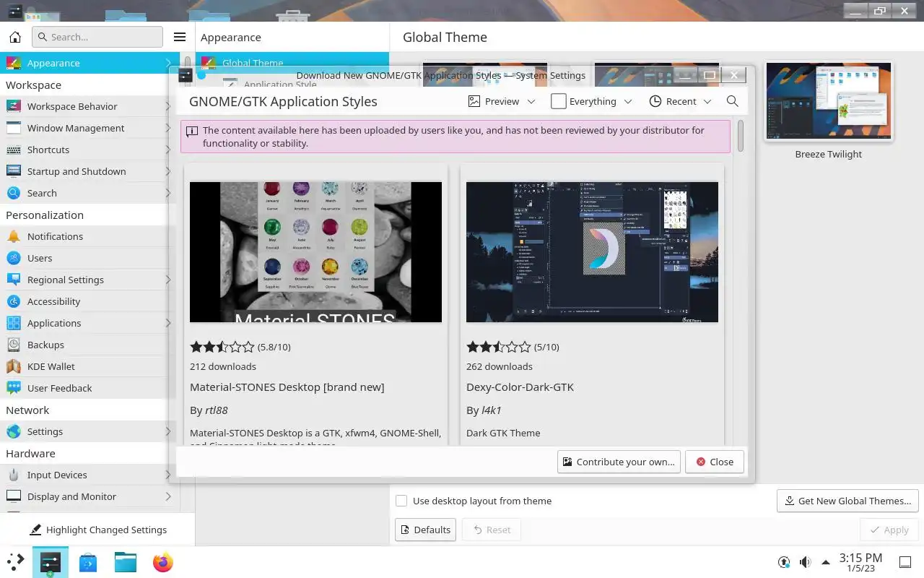The height and width of the screenshot is (578, 924).
Task: Click the Contribute your own button
Action: point(619,462)
